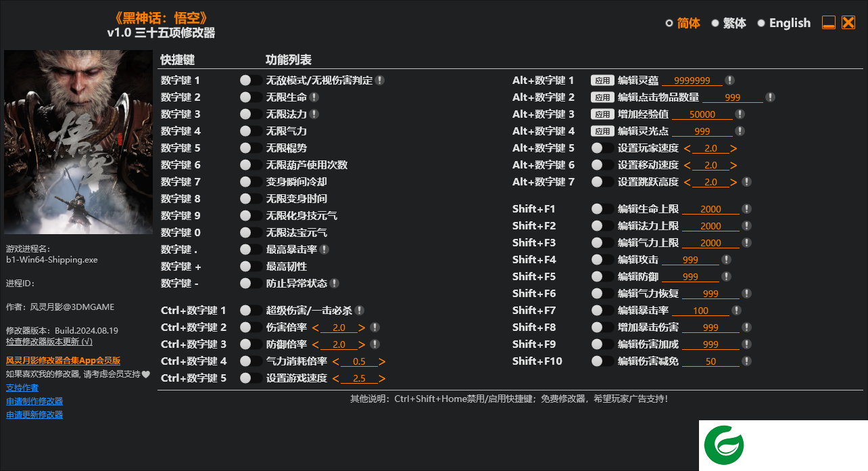
Task: Decrease 设置玩家速度 with left arrow
Action: [688, 148]
